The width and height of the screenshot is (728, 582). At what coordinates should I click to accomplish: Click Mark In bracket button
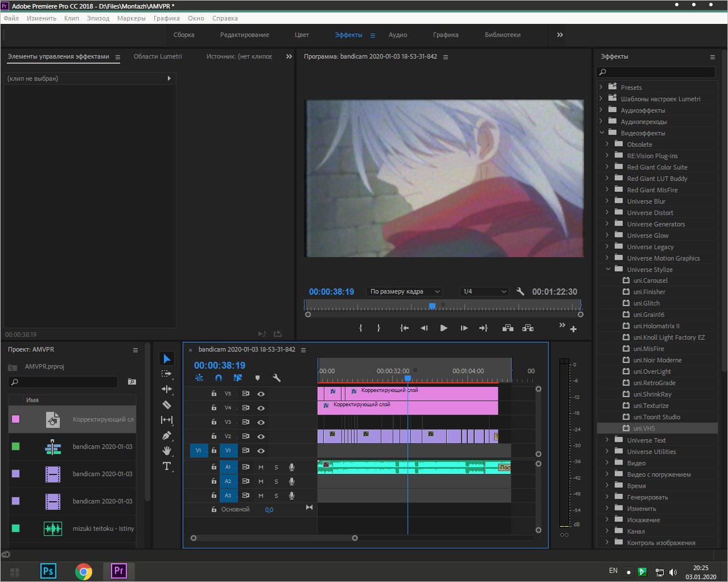click(x=361, y=328)
